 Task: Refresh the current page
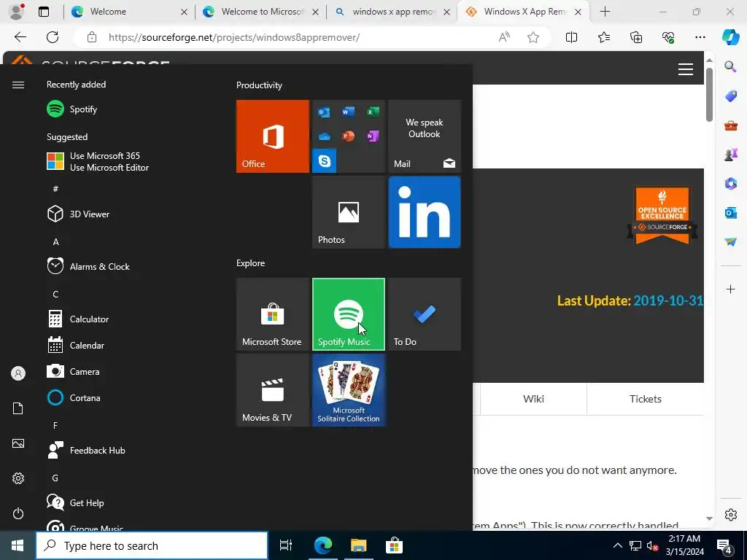[53, 37]
